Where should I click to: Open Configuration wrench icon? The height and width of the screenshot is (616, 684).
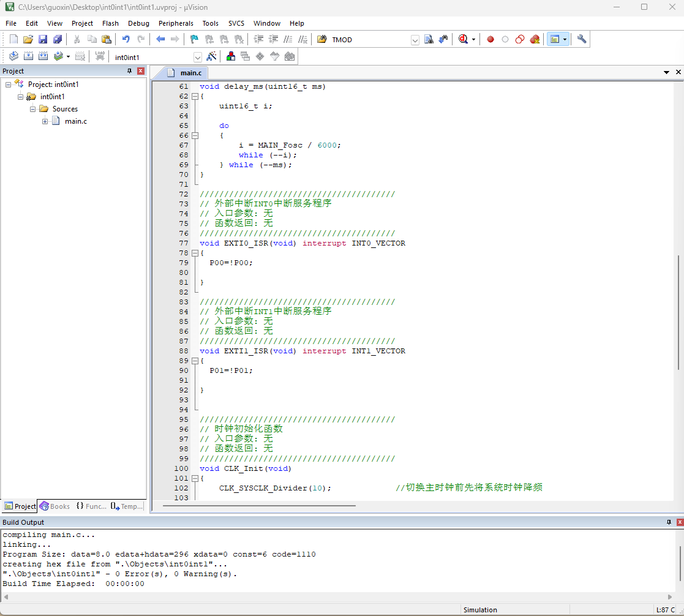582,39
